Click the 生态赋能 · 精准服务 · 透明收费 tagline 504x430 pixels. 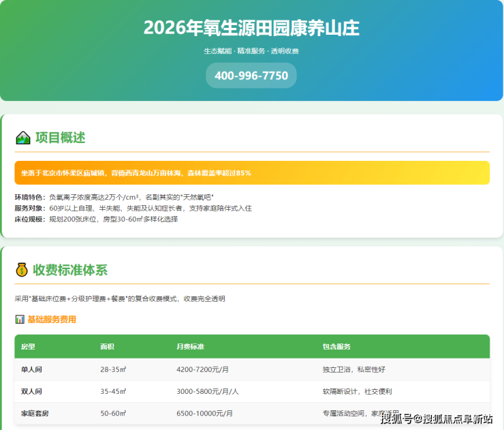251,51
